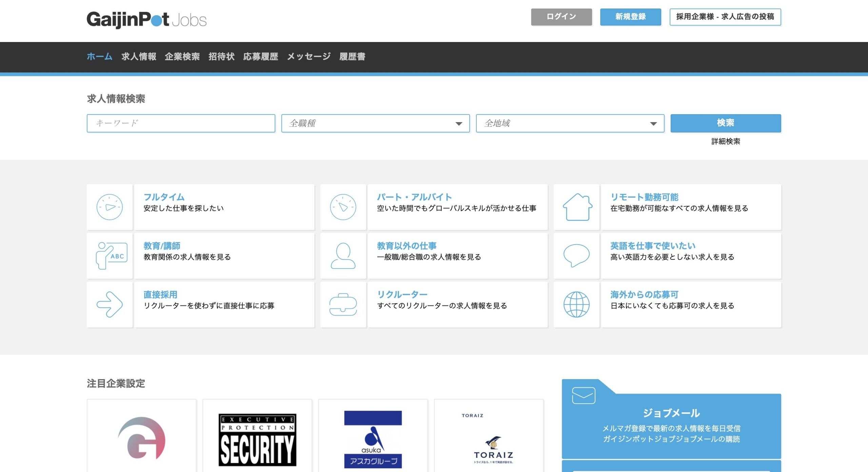Click the briefcase recruiter icon

click(x=343, y=304)
